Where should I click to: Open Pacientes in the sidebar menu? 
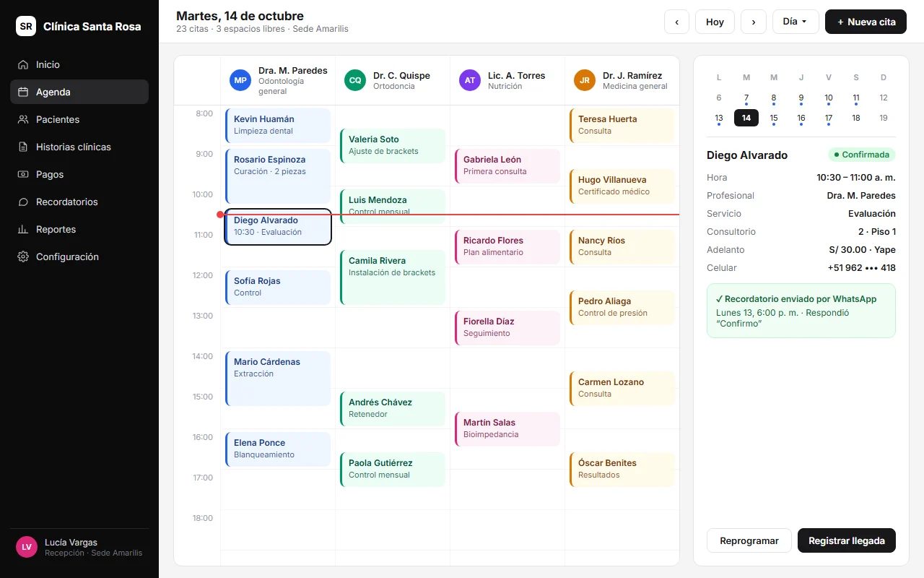(x=79, y=119)
